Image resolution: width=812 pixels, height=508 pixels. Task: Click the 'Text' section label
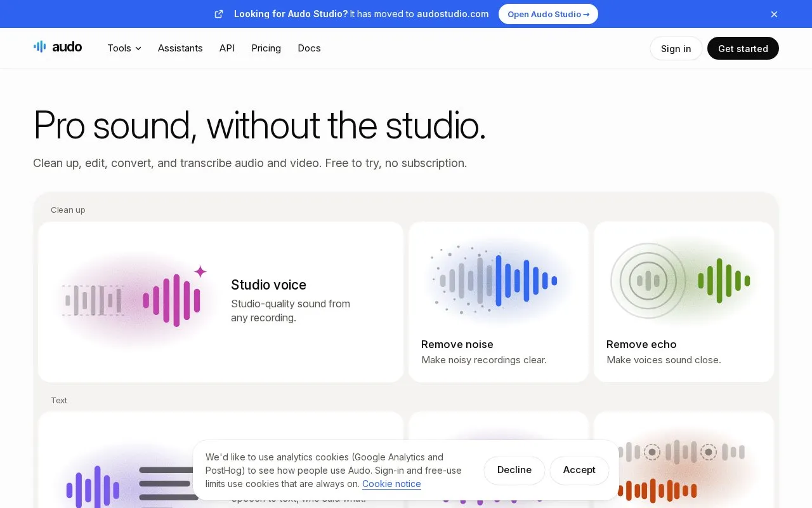(x=59, y=401)
